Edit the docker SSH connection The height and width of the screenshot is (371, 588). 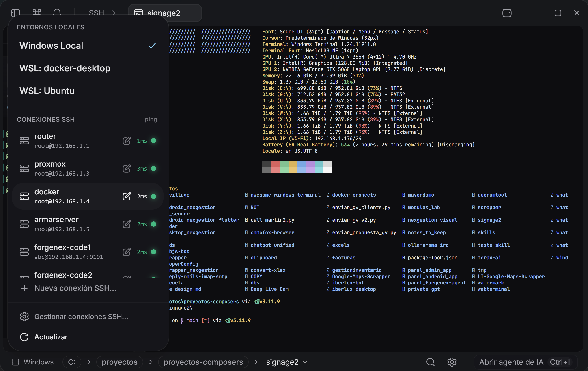coord(127,196)
